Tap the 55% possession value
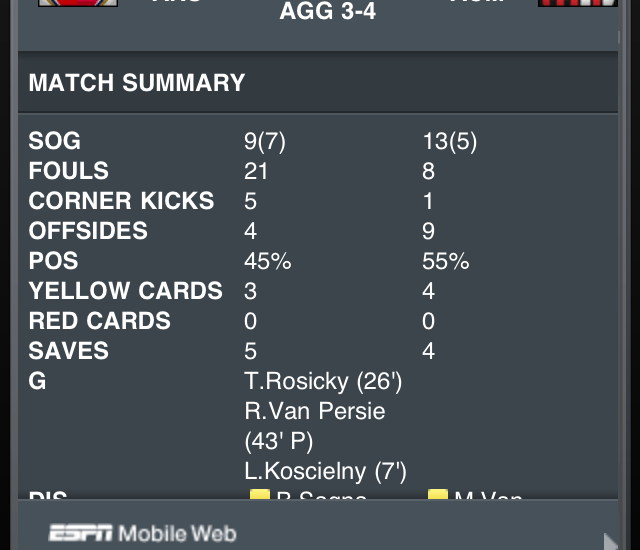This screenshot has width=640, height=550. point(445,261)
